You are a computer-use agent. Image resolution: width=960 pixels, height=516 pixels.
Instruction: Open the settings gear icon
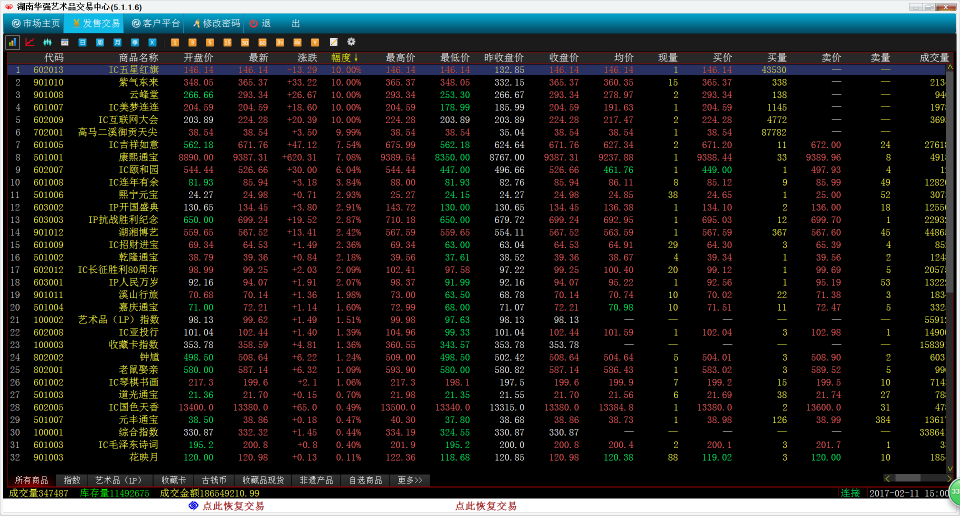click(351, 42)
